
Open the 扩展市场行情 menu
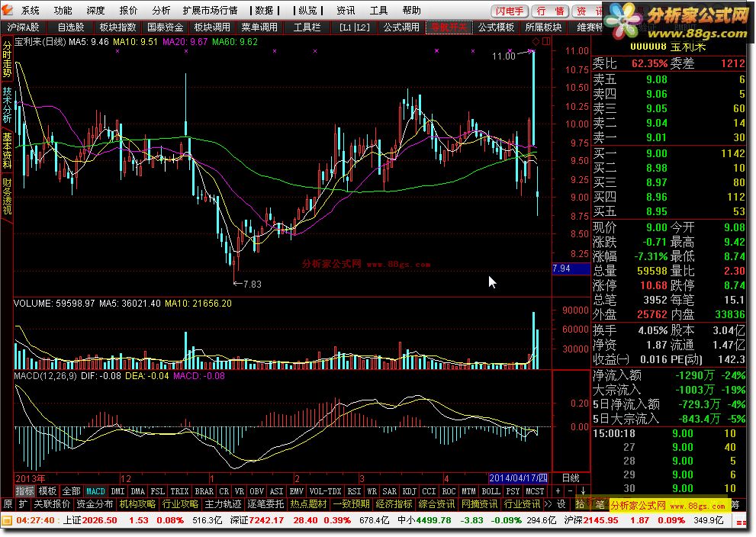pyautogui.click(x=211, y=11)
